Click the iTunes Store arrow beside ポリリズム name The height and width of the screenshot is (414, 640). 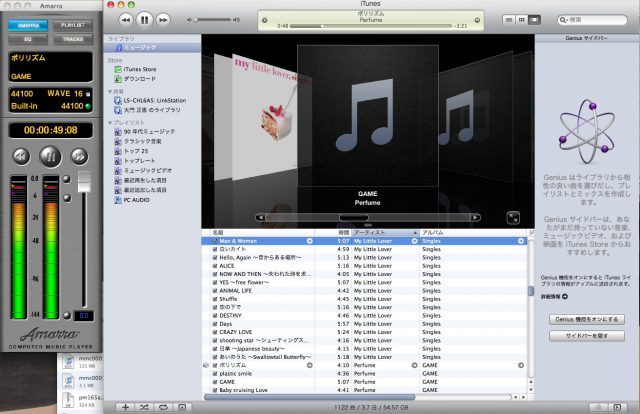pyautogui.click(x=310, y=365)
